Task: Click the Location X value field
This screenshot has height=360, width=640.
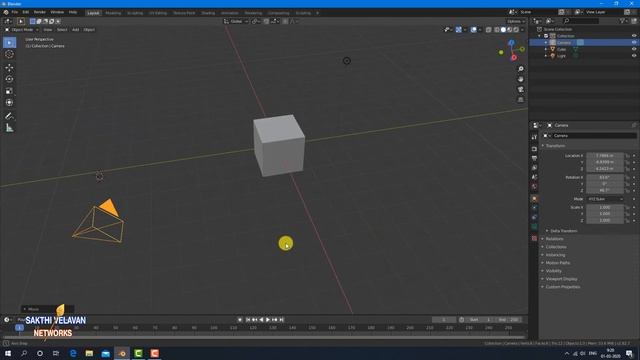Action: click(x=605, y=156)
